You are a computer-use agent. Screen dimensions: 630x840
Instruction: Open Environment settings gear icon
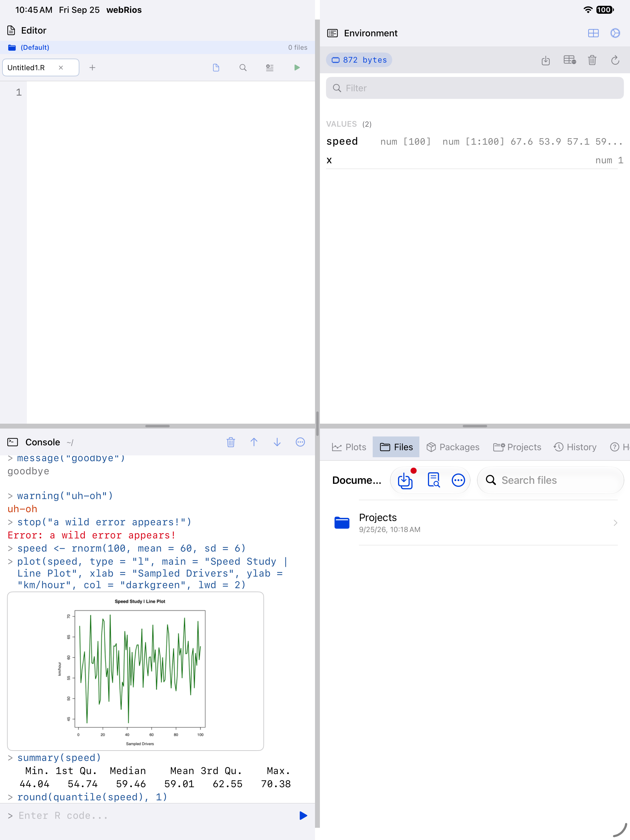(x=615, y=33)
